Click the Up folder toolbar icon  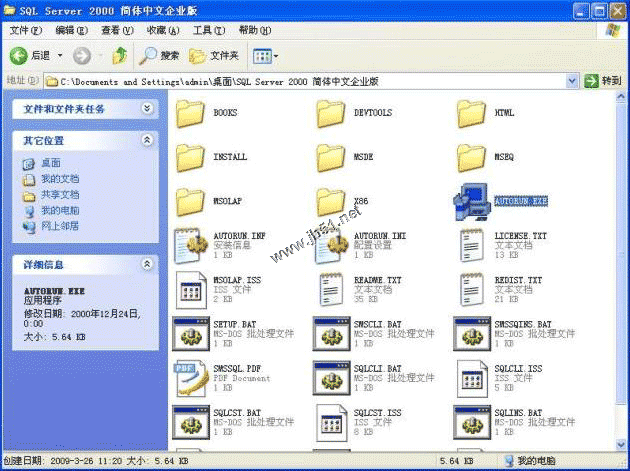pos(120,56)
